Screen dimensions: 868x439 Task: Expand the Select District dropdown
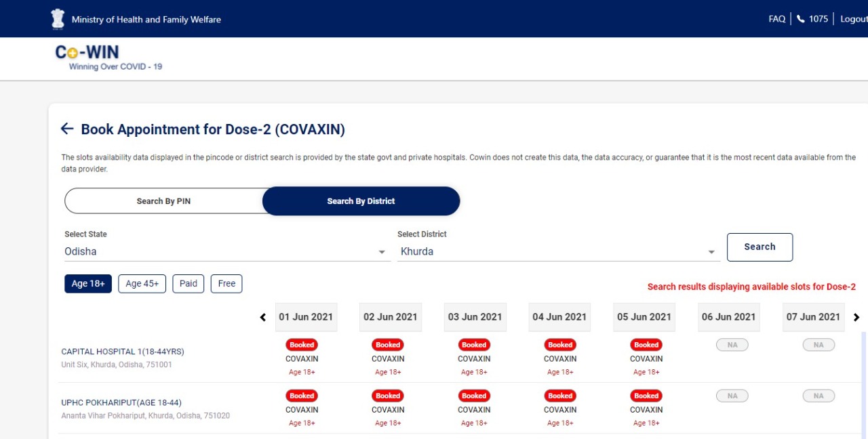[x=557, y=251]
